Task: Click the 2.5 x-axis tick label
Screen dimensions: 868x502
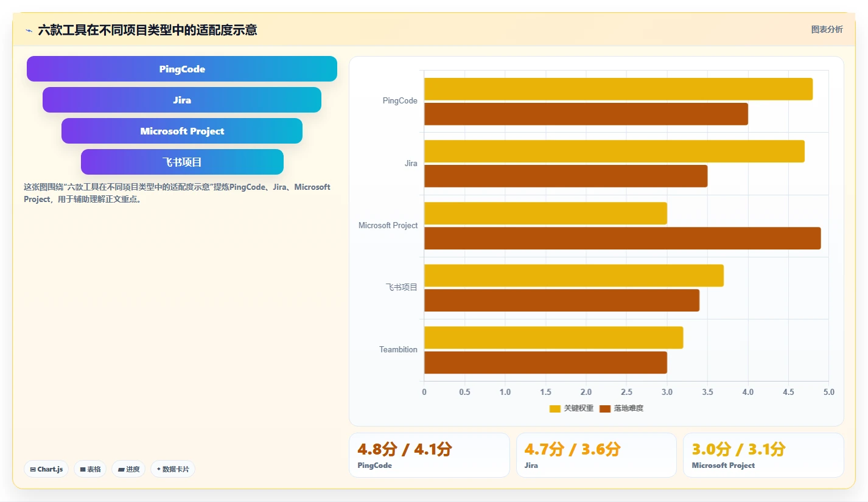Action: [626, 392]
